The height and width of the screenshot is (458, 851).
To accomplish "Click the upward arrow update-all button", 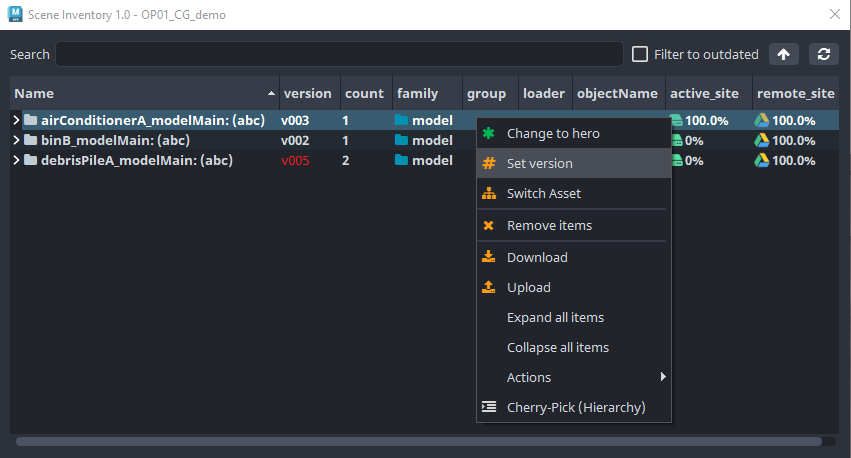I will point(783,54).
